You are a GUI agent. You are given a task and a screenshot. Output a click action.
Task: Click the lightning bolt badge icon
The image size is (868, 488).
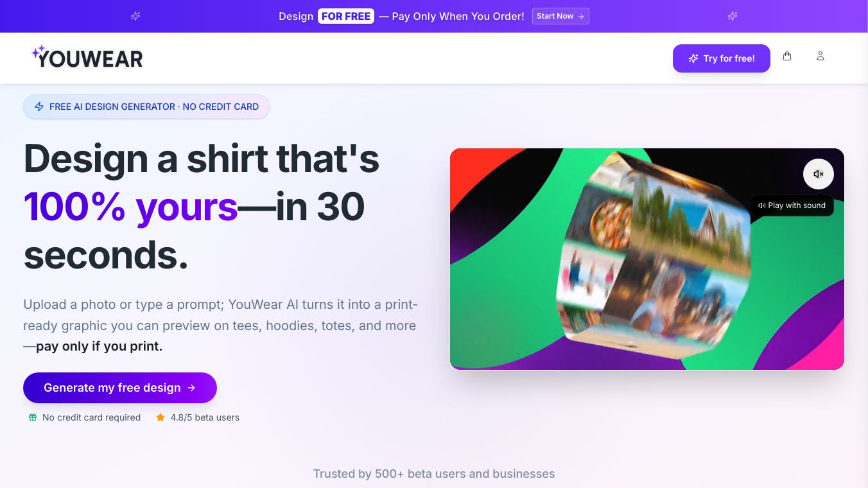click(x=39, y=107)
